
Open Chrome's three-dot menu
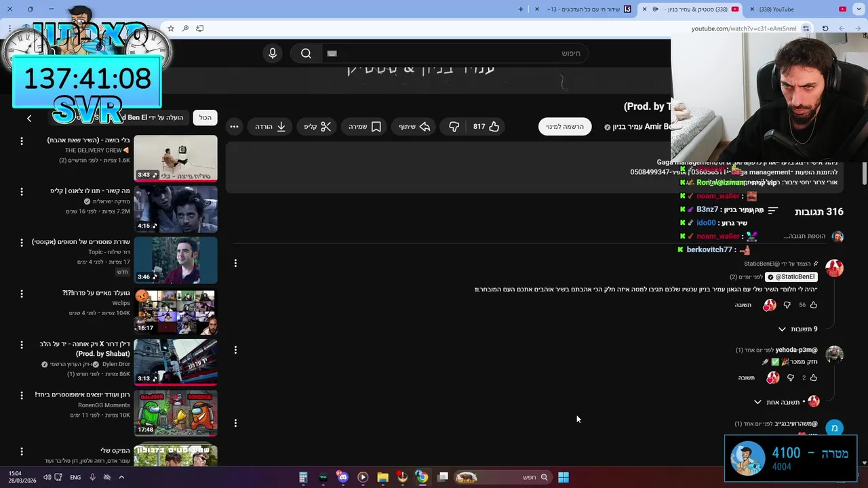9,28
